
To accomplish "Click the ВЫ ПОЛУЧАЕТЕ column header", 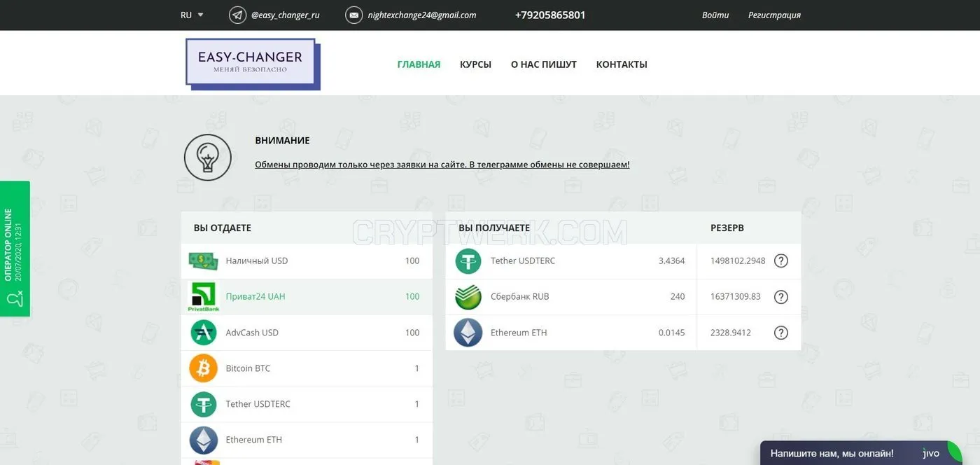I will pos(494,228).
